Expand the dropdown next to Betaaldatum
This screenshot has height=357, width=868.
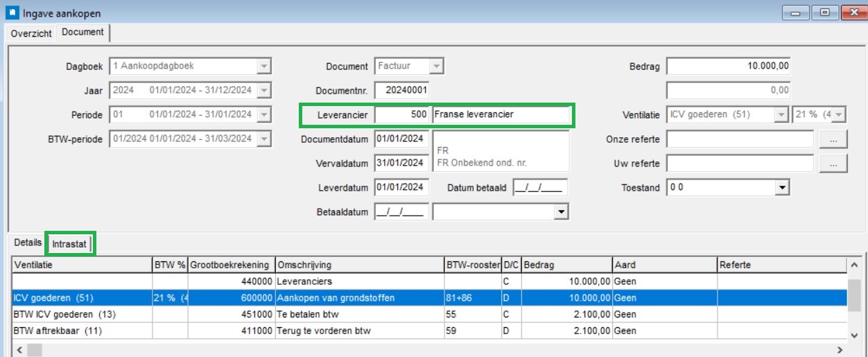pos(562,212)
